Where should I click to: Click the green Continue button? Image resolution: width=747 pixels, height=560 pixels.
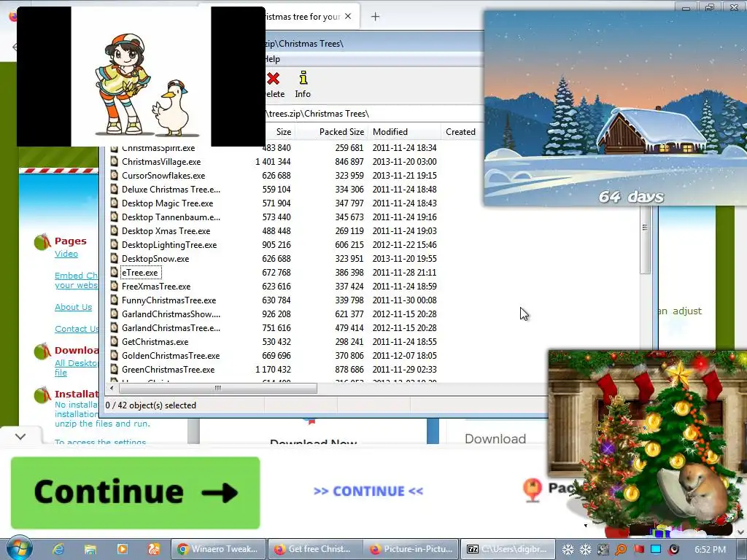tap(135, 492)
